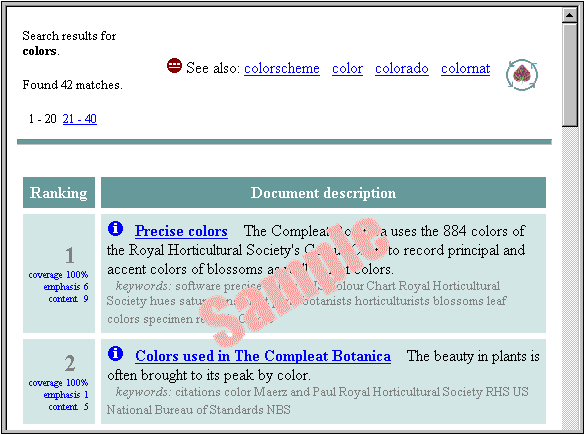Click the scrollbar up arrow
This screenshot has width=584, height=435.
pyautogui.click(x=570, y=15)
